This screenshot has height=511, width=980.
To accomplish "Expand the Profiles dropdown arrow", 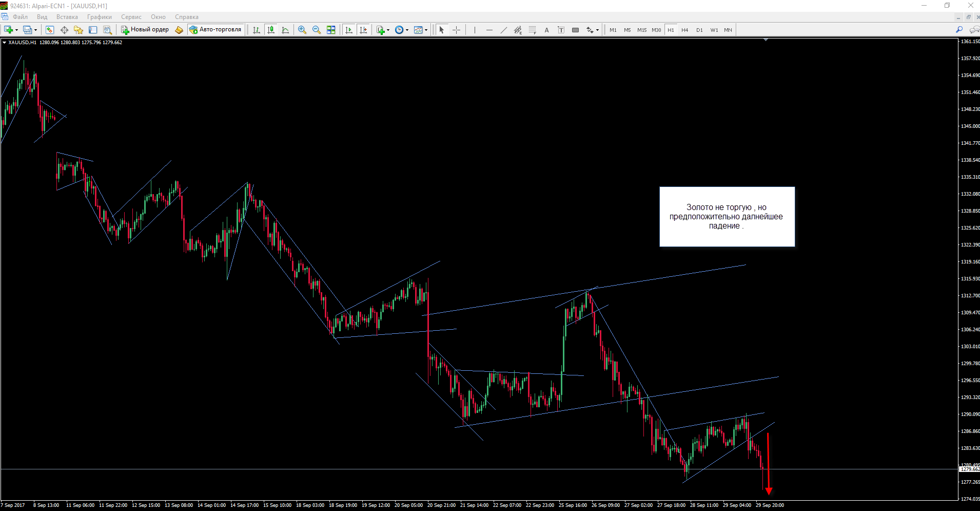I will point(35,30).
